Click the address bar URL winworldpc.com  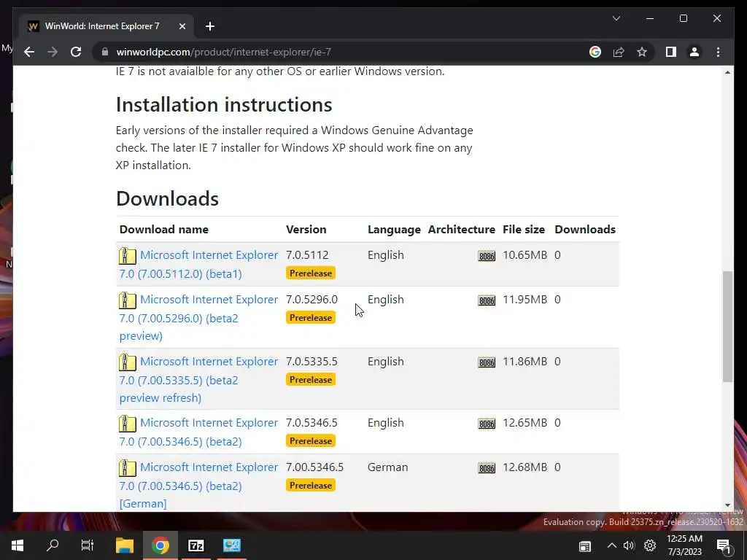tap(223, 52)
